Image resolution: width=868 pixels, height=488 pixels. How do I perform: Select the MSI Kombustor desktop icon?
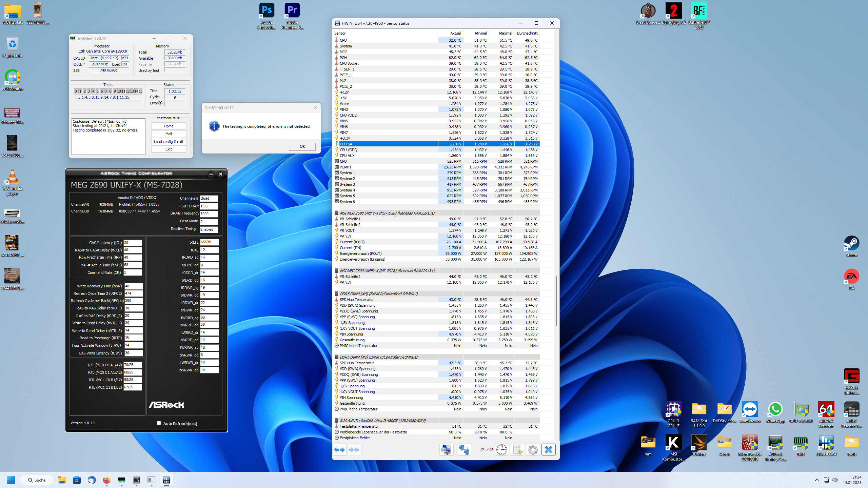(x=673, y=448)
